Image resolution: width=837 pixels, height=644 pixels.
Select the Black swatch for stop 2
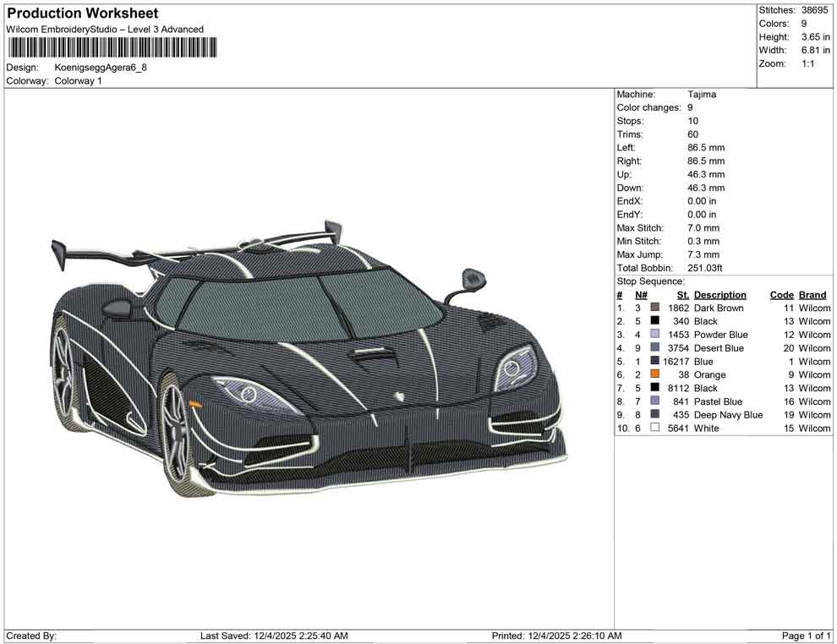point(654,321)
